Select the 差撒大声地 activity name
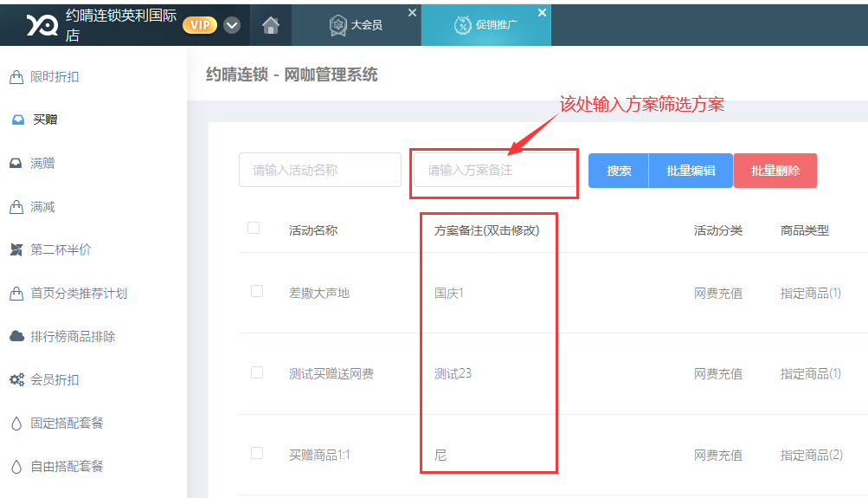Viewport: 868px width, 498px height. (319, 293)
